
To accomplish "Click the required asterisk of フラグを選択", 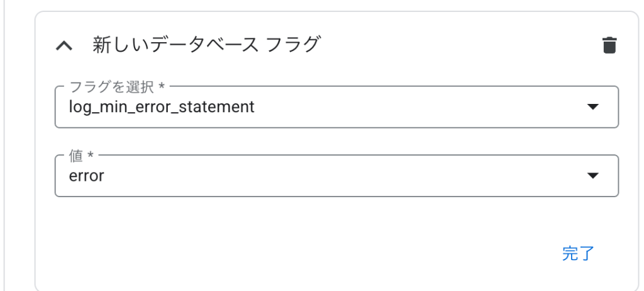I will (x=162, y=86).
